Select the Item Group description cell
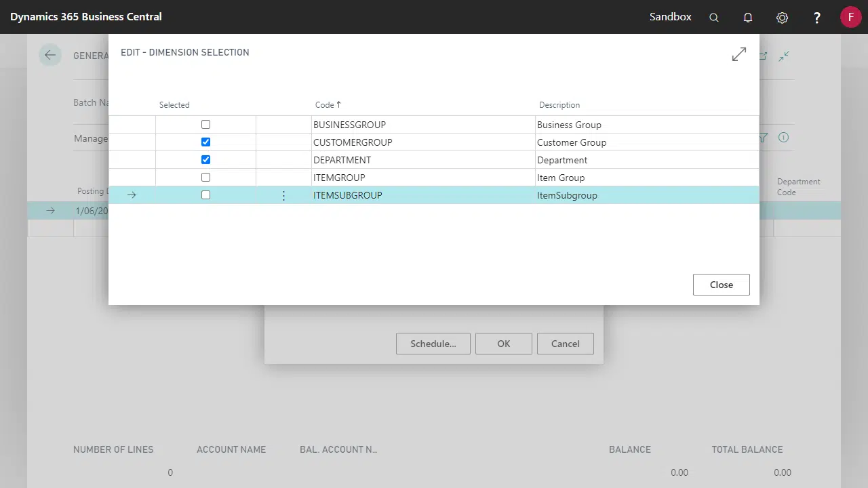Image resolution: width=868 pixels, height=488 pixels. [561, 178]
